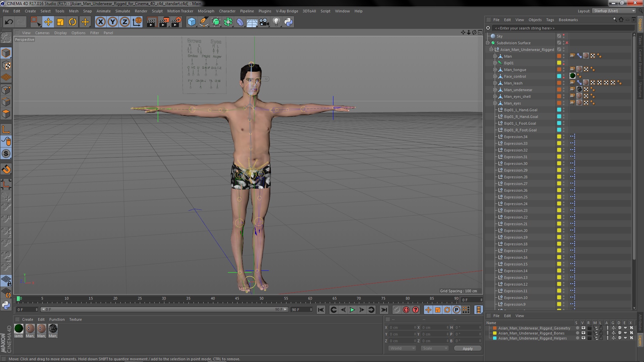Viewport: 644px width, 362px height.
Task: Click frame 50 on the timeline ruler
Action: (261, 299)
